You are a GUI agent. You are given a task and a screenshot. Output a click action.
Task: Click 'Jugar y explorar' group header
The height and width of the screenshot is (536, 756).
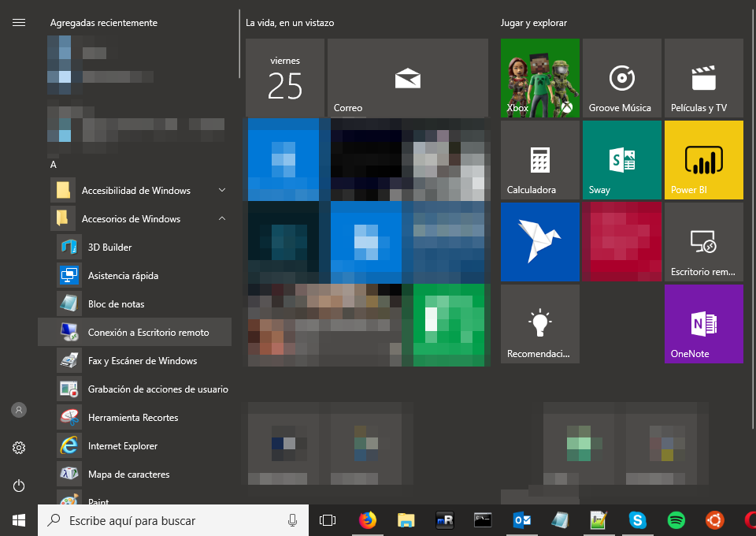[534, 23]
